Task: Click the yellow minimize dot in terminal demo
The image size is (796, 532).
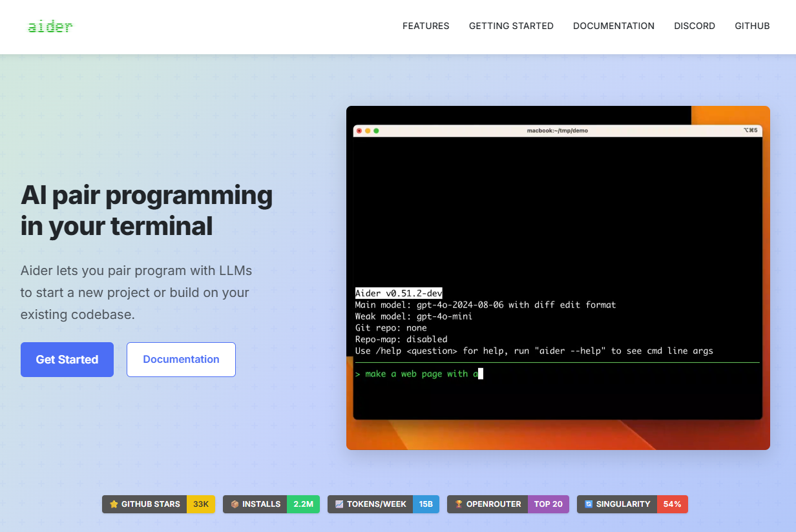Action: 368,130
